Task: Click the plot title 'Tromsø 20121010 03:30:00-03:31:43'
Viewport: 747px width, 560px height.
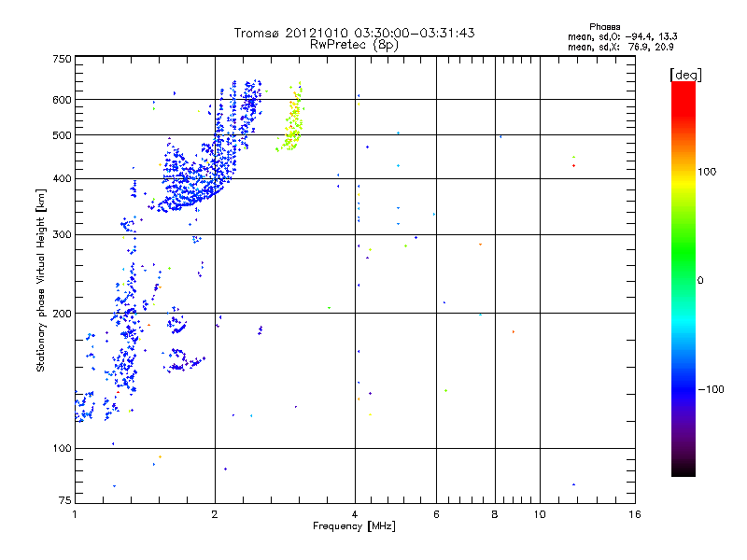Action: click(354, 33)
